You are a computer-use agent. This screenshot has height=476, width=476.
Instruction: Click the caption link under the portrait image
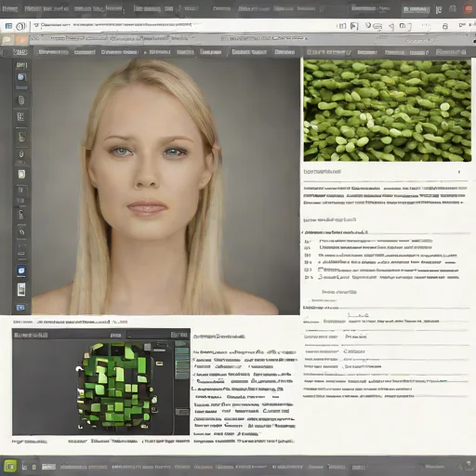(x=73, y=322)
